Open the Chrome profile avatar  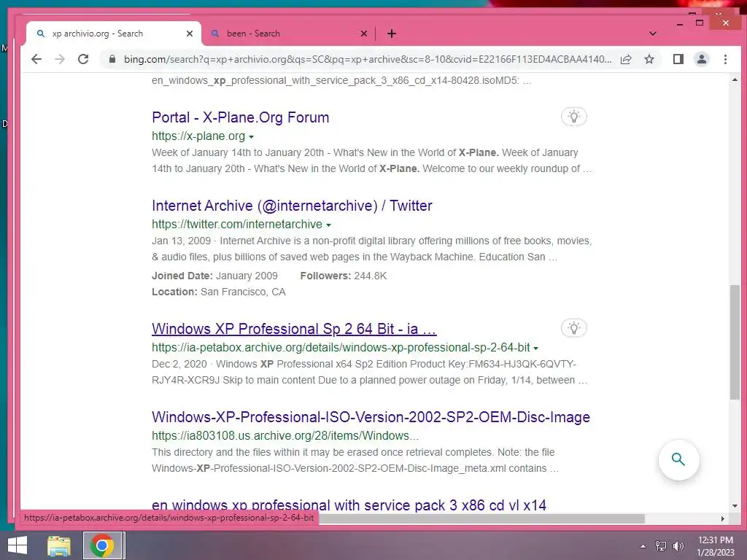coord(701,59)
